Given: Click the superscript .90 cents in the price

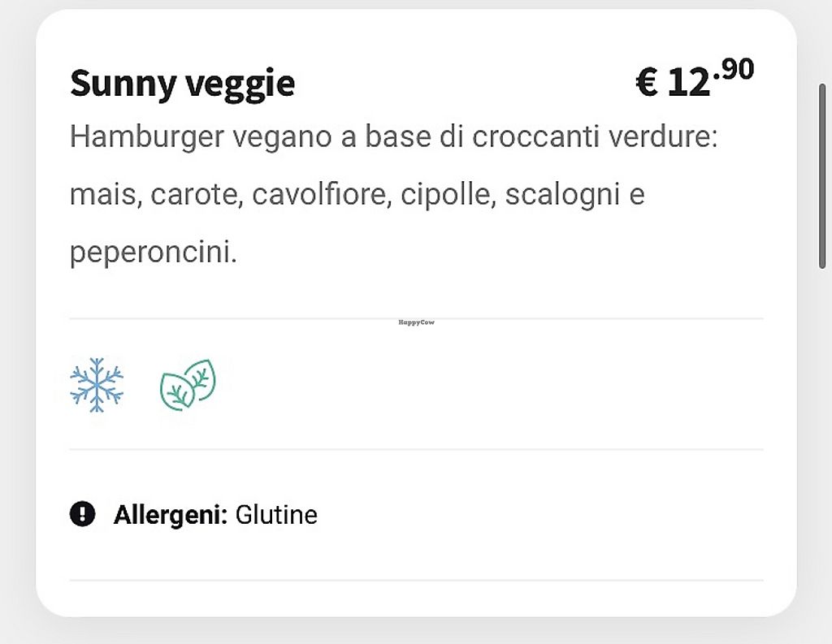Looking at the screenshot, I should click(736, 70).
